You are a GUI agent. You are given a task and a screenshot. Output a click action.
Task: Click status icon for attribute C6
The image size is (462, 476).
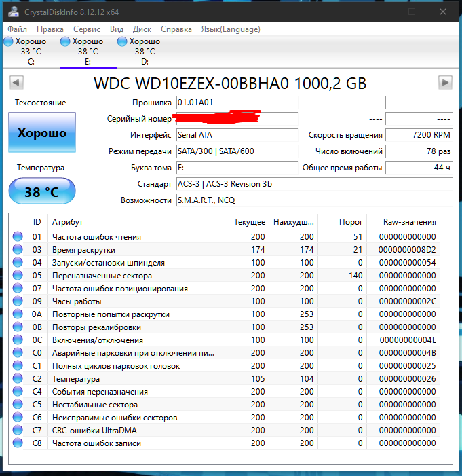click(18, 417)
